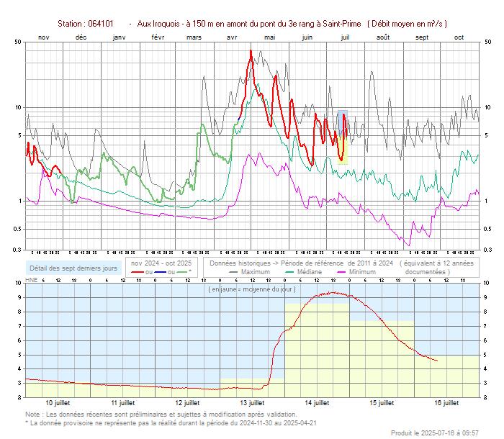This screenshot has width=504, height=439.
Task: Click the 'mai' month label
Action: click(270, 37)
